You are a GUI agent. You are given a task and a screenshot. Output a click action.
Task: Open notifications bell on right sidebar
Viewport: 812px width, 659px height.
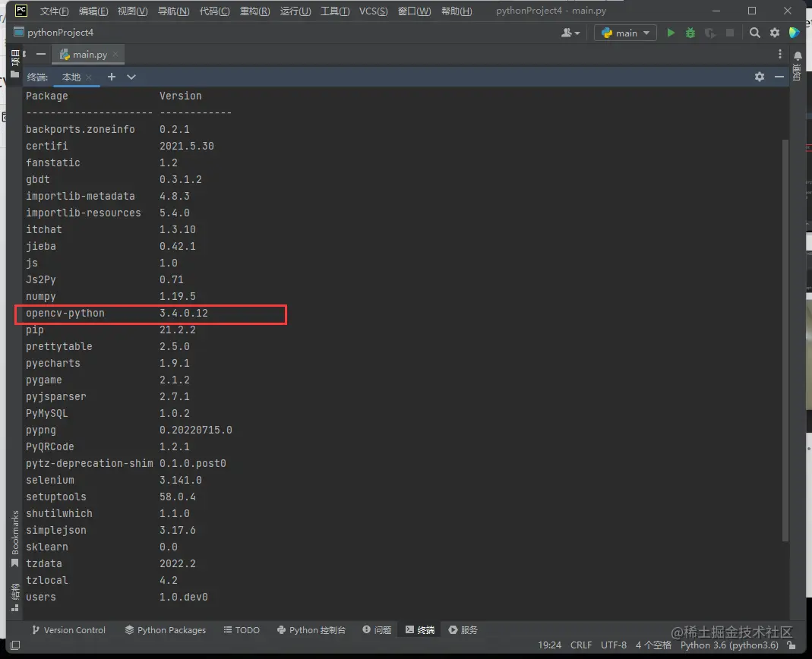click(x=798, y=55)
